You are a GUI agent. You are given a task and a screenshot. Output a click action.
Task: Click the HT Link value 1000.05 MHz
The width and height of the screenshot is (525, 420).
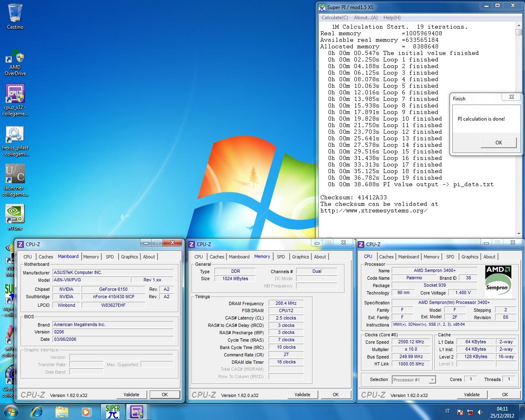[411, 364]
